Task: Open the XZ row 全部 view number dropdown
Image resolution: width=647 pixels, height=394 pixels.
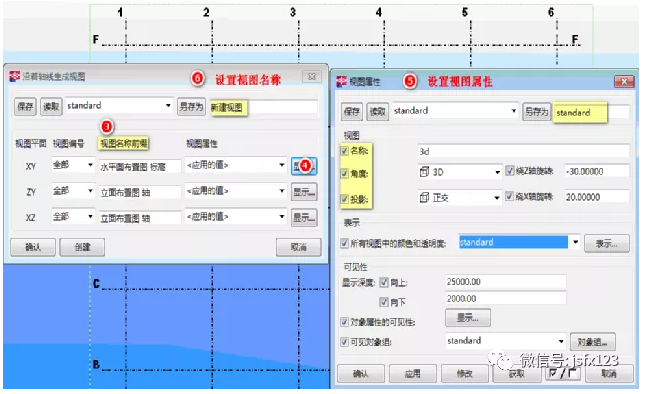Action: click(x=73, y=217)
